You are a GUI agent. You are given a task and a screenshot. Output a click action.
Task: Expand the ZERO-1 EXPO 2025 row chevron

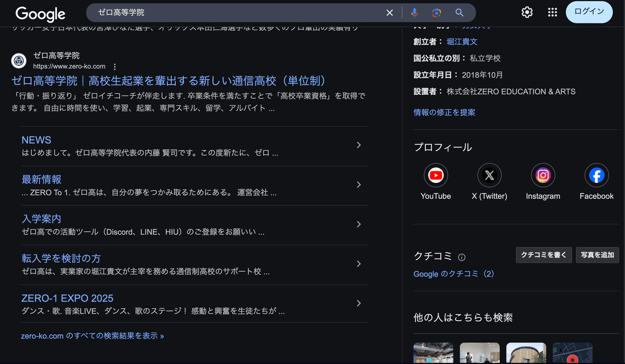coord(358,304)
